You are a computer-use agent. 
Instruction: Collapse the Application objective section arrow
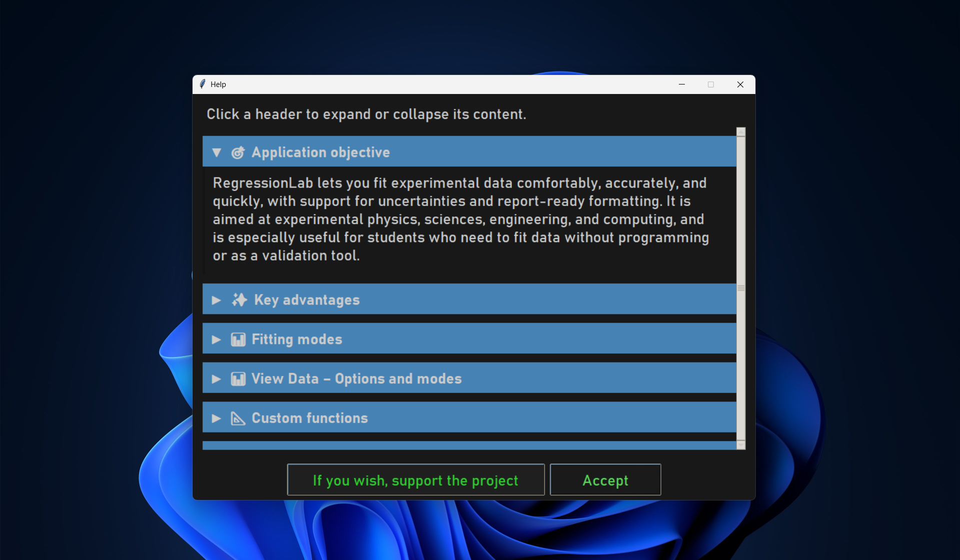pos(217,152)
